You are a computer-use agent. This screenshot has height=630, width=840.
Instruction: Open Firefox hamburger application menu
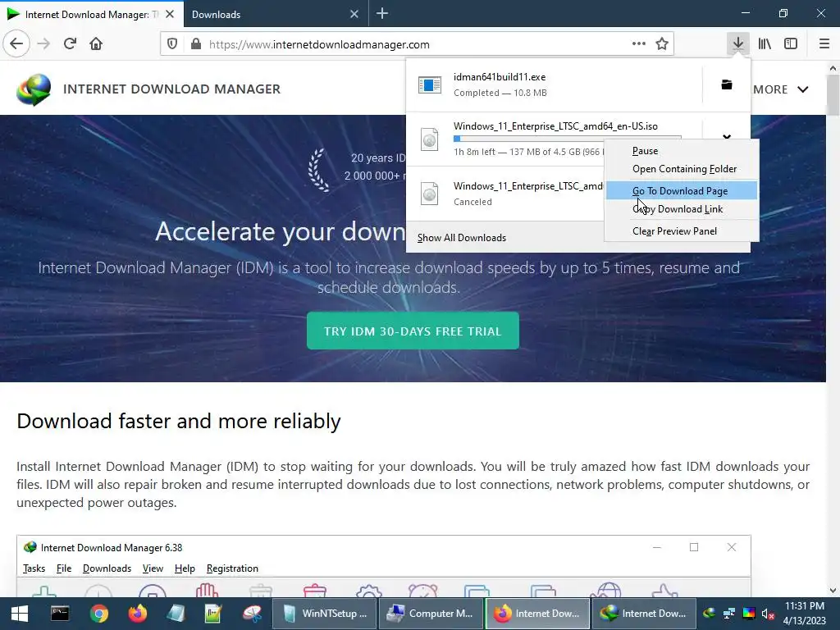824,43
